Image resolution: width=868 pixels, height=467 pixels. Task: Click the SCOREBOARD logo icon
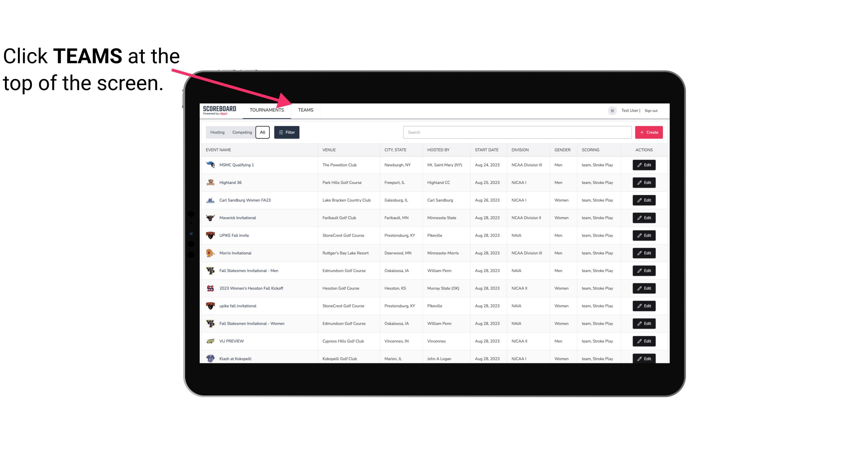tap(220, 110)
